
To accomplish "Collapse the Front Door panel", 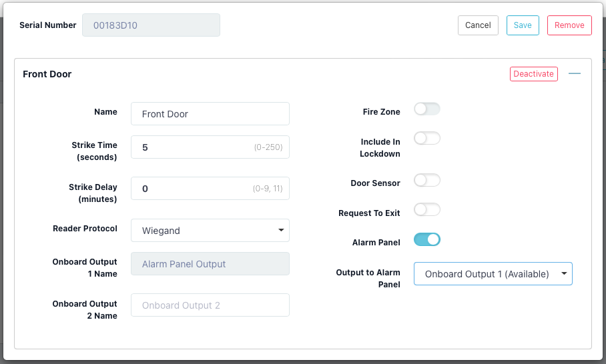I will point(574,74).
